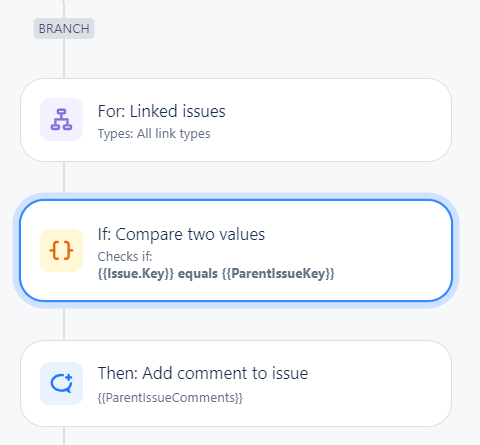Click connector line below the Add comment card
This screenshot has width=480, height=445.
tap(64, 436)
